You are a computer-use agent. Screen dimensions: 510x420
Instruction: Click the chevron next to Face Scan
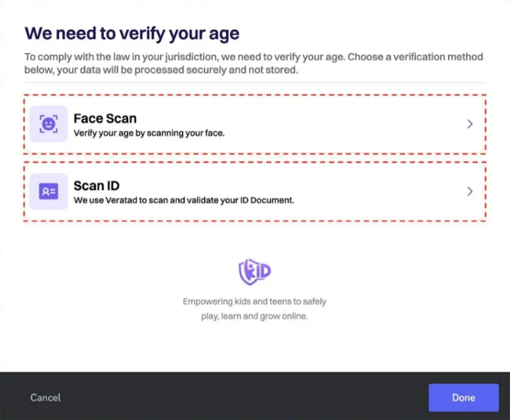[x=470, y=124]
